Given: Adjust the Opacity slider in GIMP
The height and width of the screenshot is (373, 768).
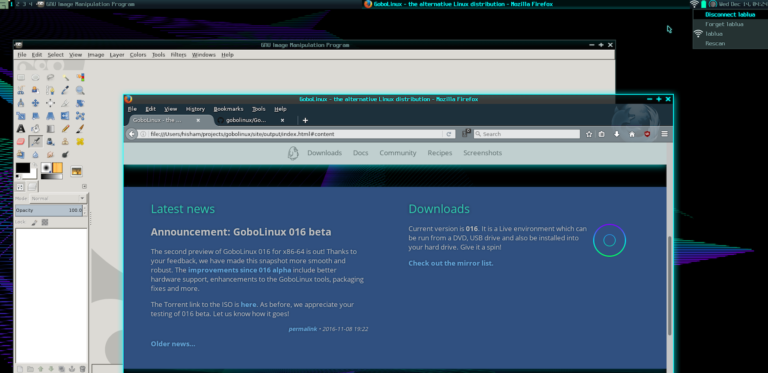Looking at the screenshot, I should click(x=49, y=210).
